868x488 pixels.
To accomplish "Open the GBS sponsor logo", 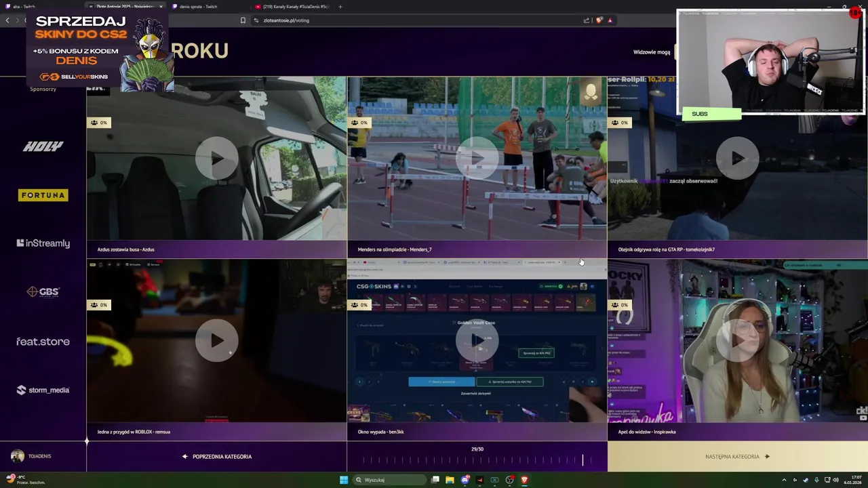I will point(43,292).
